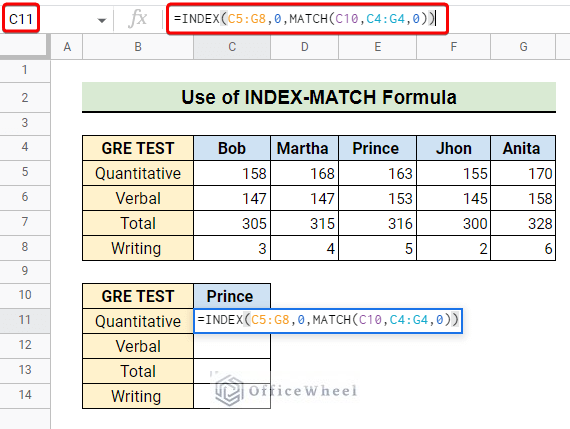Click the in-cell formula editor in C11
The width and height of the screenshot is (570, 429).
click(328, 321)
